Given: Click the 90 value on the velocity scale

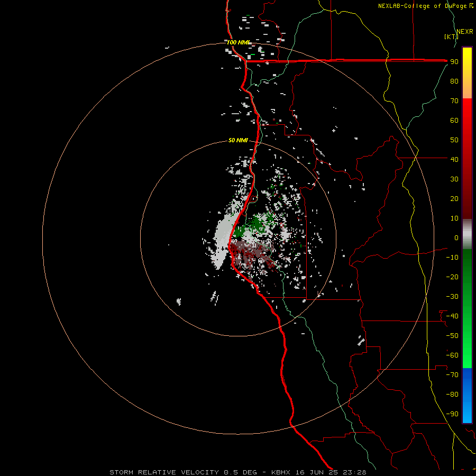Looking at the screenshot, I should click(x=454, y=62).
